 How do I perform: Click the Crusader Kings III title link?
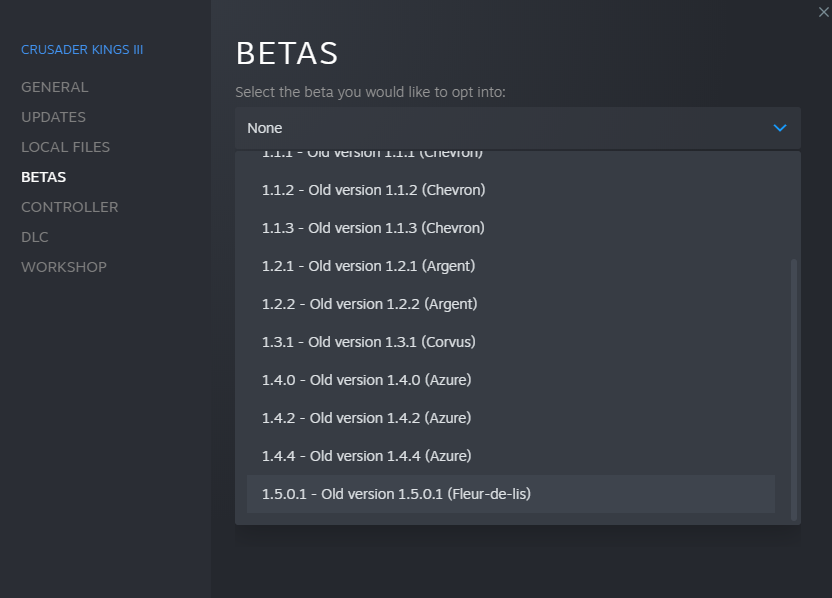(82, 49)
